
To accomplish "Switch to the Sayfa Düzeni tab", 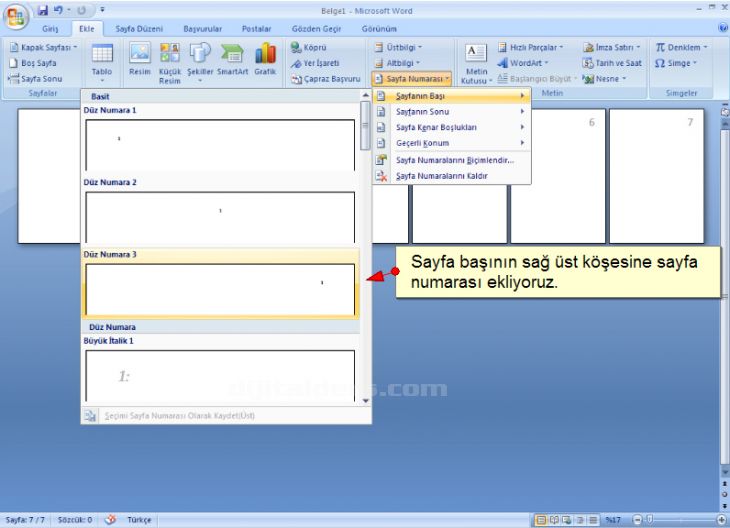I will coord(139,28).
